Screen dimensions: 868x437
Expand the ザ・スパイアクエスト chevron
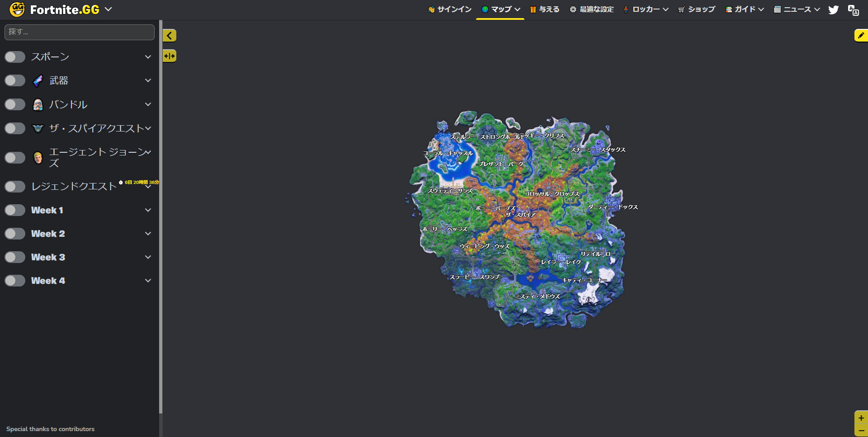click(148, 128)
